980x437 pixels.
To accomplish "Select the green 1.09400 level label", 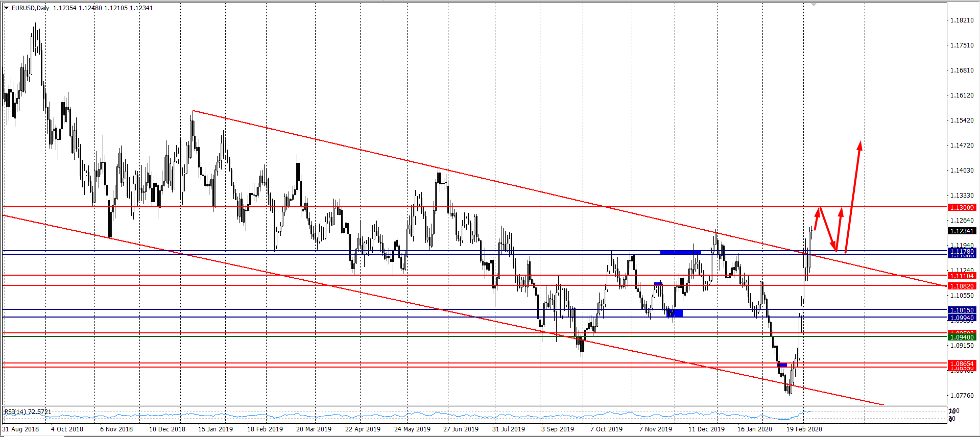I will 962,337.
